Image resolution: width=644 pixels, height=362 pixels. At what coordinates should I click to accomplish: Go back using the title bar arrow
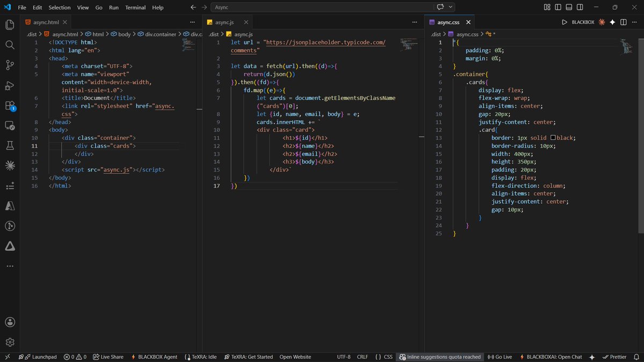coord(194,8)
